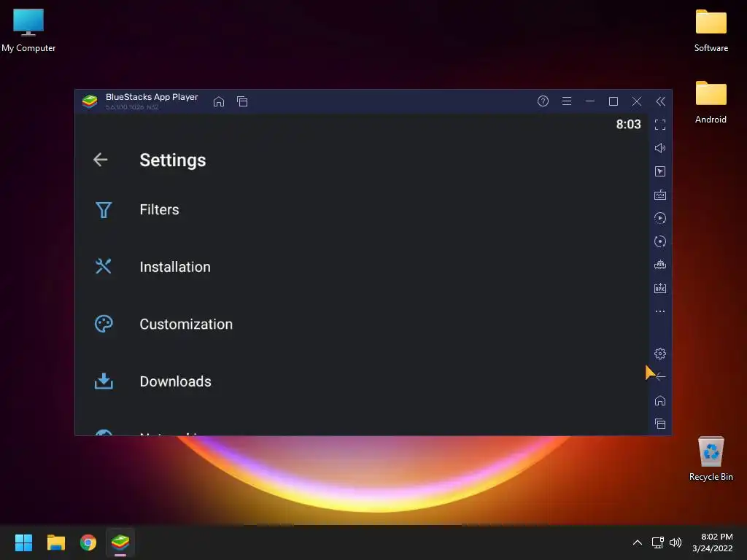Open BlueStacks home from title bar
Viewport: 747px width, 560px height.
tap(219, 101)
